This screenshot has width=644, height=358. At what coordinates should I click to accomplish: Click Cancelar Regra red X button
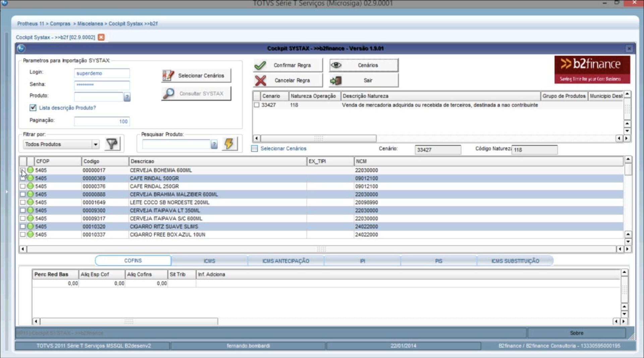288,80
